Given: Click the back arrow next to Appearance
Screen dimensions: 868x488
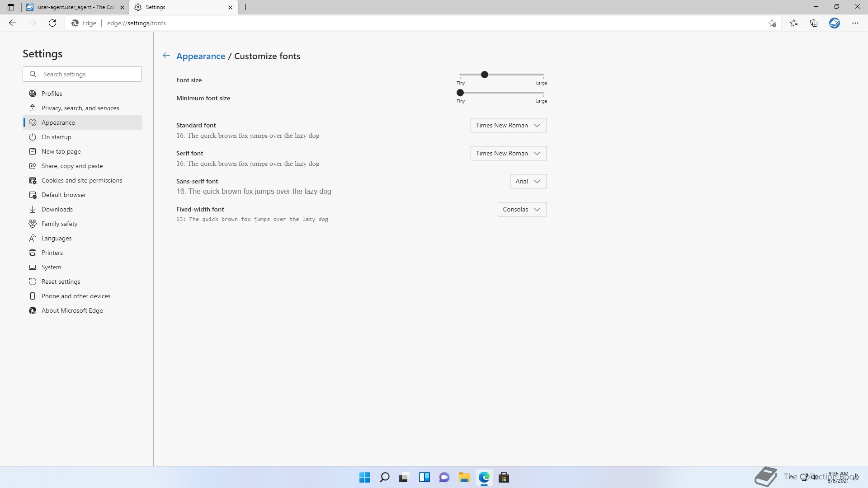Looking at the screenshot, I should [166, 56].
